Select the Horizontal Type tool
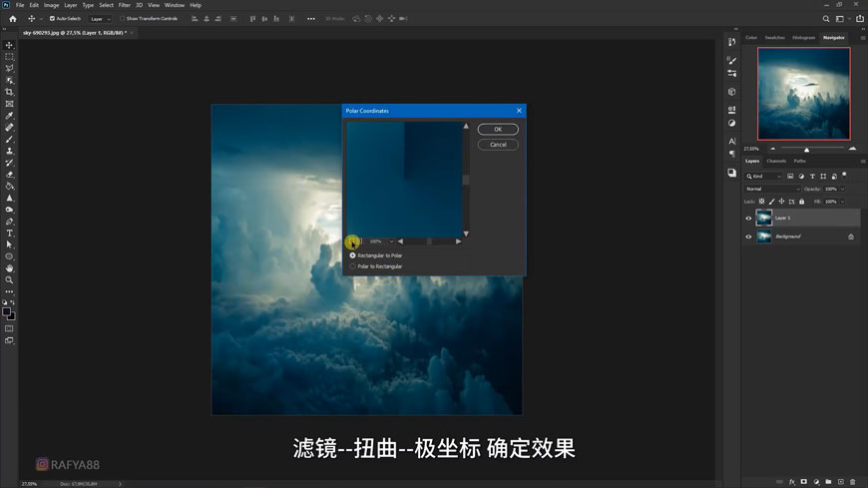This screenshot has width=868, height=488. 10,234
